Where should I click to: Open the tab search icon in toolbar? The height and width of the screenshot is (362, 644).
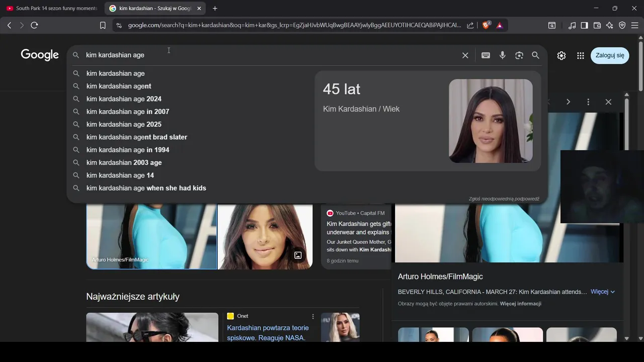[552, 25]
